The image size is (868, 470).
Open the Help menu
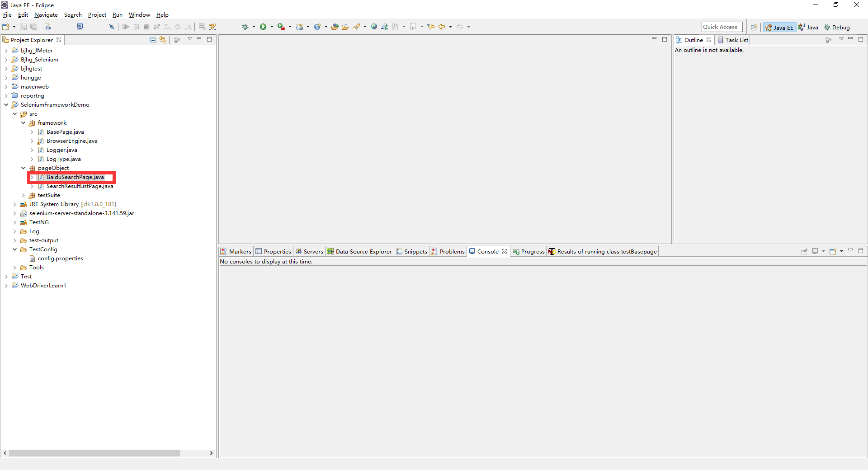coord(162,15)
